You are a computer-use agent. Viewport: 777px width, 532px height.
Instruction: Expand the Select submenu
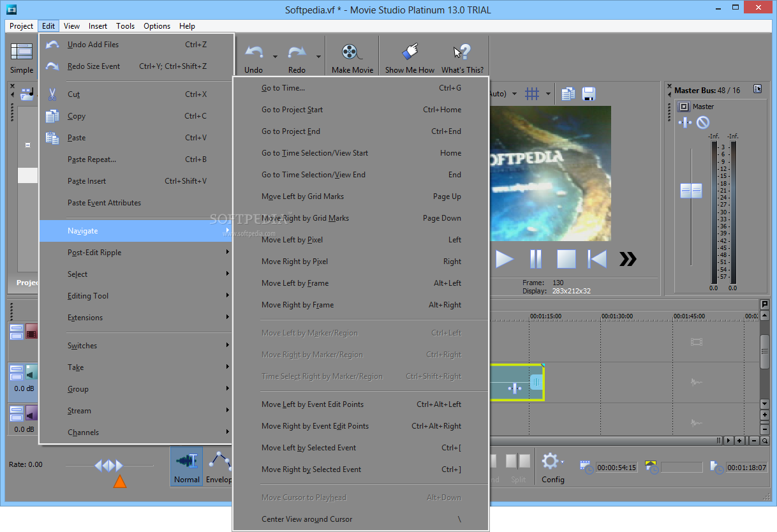click(137, 274)
